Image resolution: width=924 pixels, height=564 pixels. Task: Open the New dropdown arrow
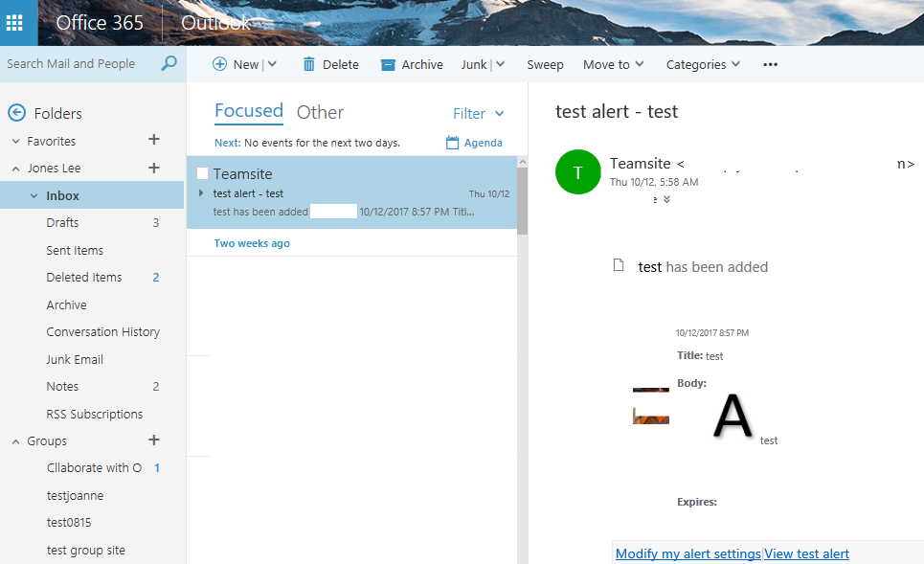(x=272, y=64)
